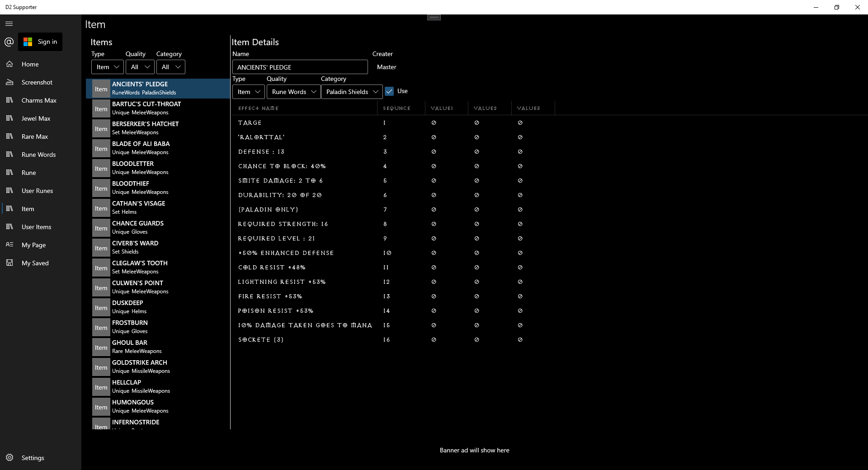Select GHOUL BAR item

point(158,347)
